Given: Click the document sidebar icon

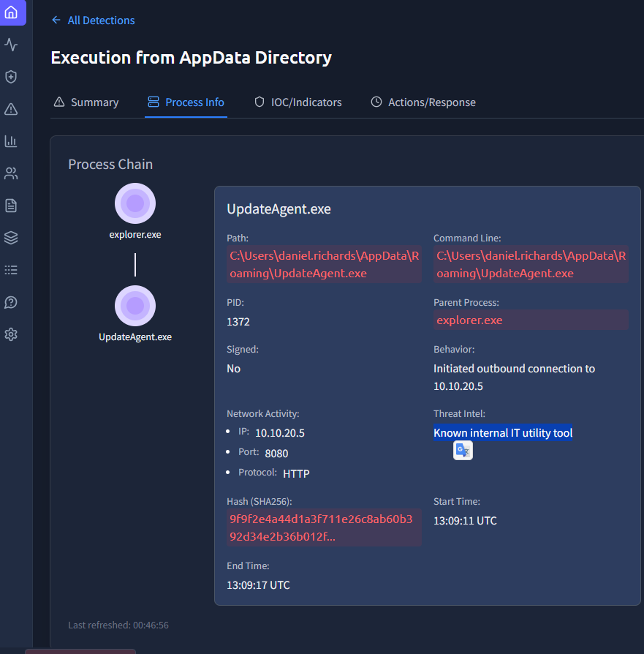Looking at the screenshot, I should pyautogui.click(x=11, y=206).
